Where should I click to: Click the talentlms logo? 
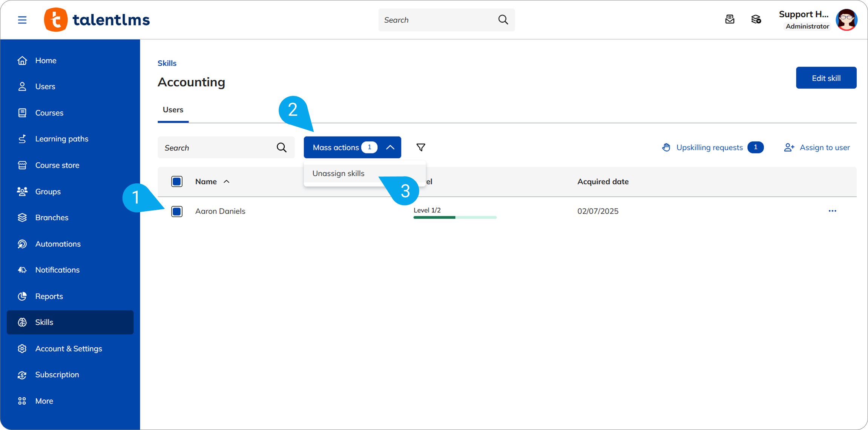[x=97, y=20]
